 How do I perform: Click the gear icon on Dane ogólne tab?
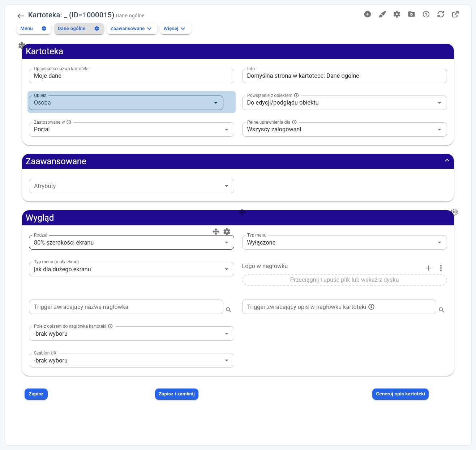click(x=97, y=29)
